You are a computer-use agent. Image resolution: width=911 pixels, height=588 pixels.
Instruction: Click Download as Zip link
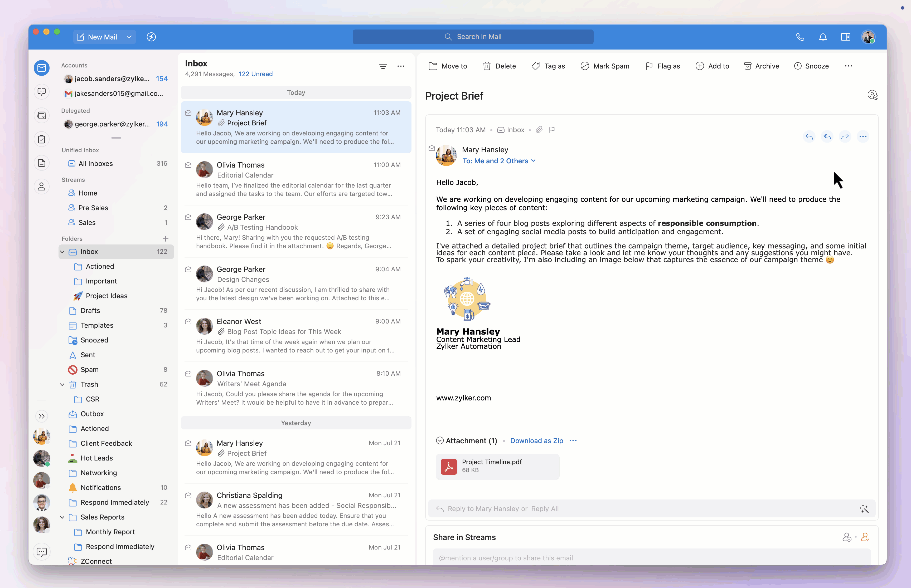(x=536, y=440)
